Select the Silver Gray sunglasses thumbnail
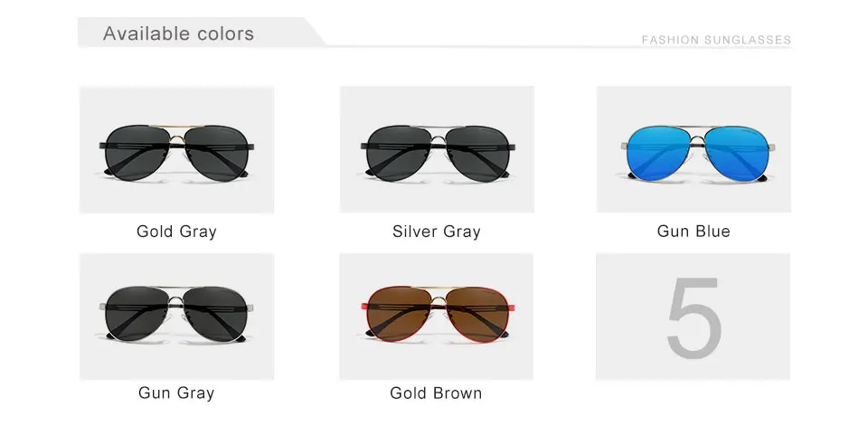 coord(437,149)
